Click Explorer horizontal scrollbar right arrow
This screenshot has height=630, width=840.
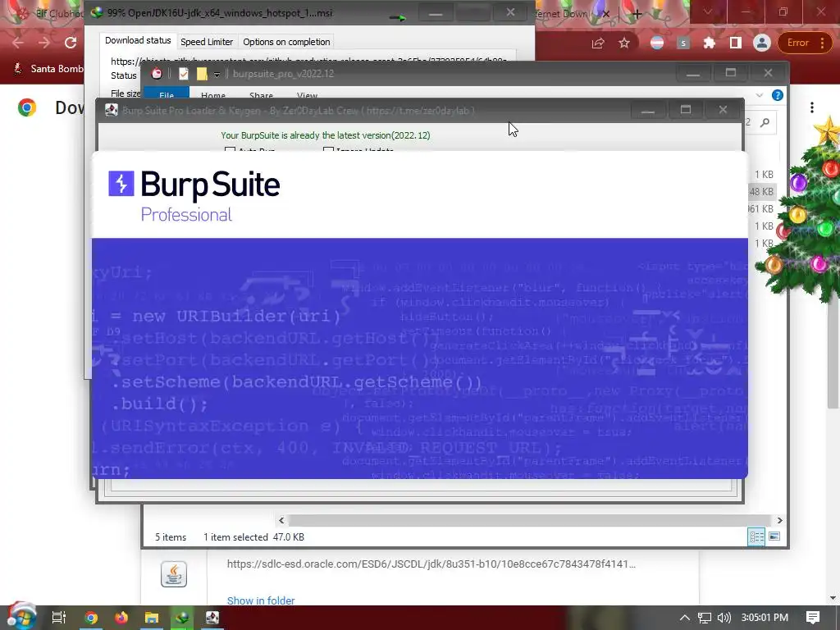click(779, 520)
